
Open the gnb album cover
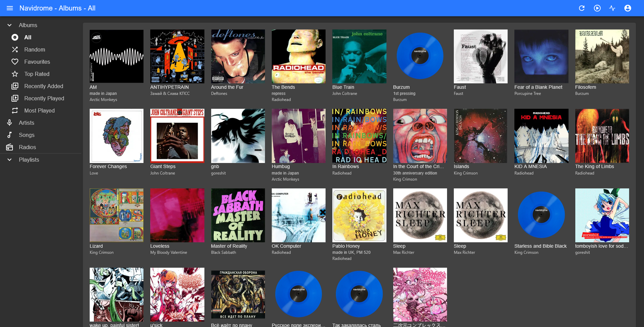click(238, 136)
